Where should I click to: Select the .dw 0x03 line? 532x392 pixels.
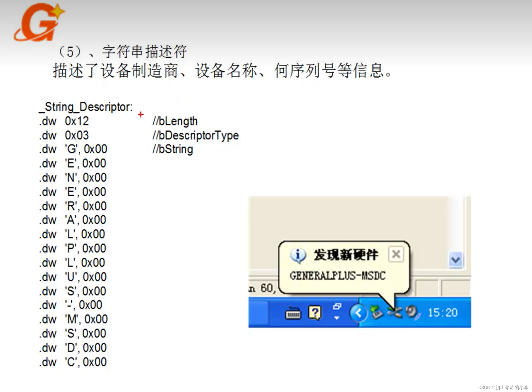tap(64, 135)
